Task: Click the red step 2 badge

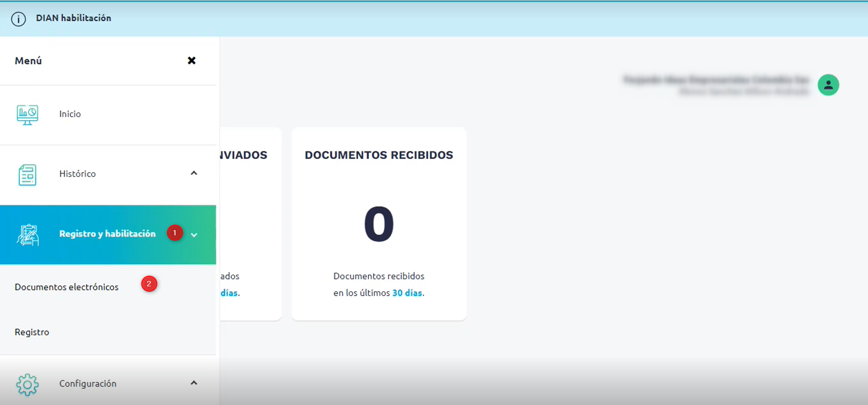Action: coord(149,284)
